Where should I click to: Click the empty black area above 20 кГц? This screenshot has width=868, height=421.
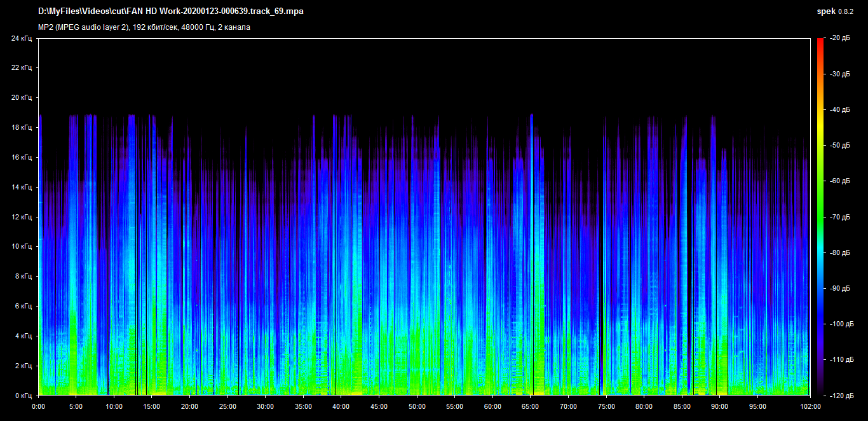click(419, 70)
